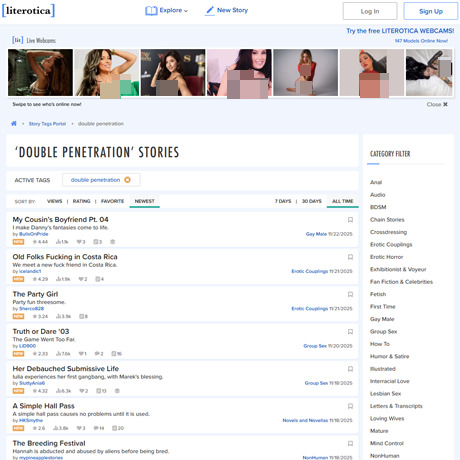Filter by BDSM category
This screenshot has width=460, height=460.
click(378, 207)
